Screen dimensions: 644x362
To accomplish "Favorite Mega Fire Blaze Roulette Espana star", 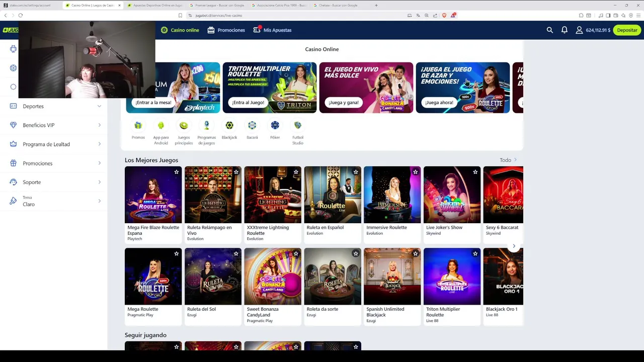I will (x=176, y=172).
